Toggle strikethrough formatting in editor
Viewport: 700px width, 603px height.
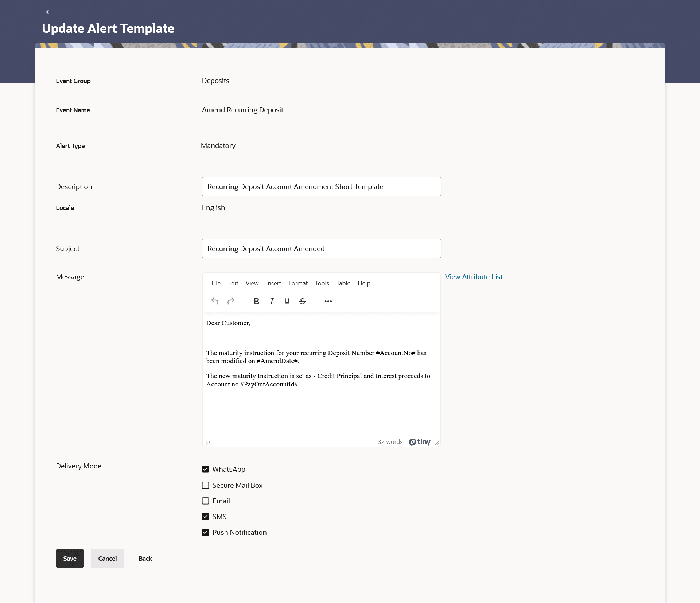[302, 301]
